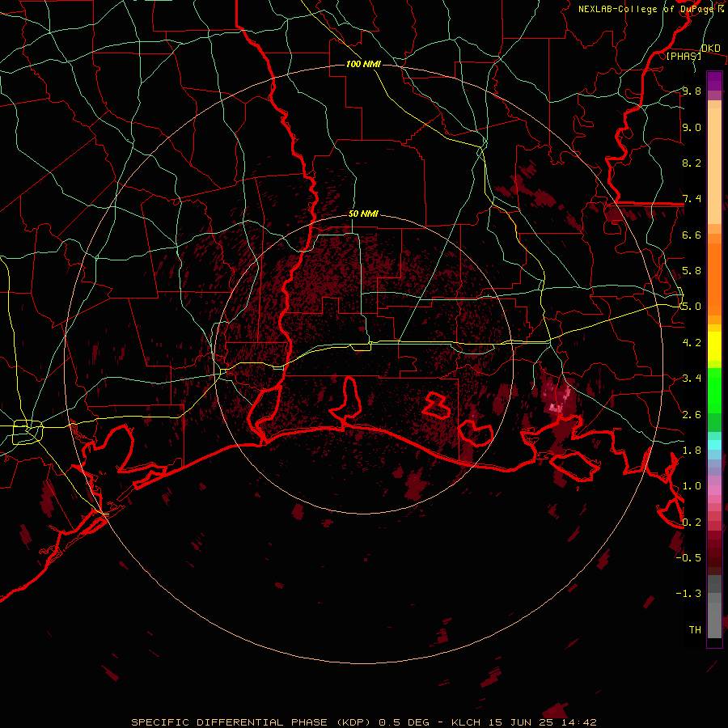Click the 4.2 value on the color scale
The image size is (728, 728).
coord(692,343)
